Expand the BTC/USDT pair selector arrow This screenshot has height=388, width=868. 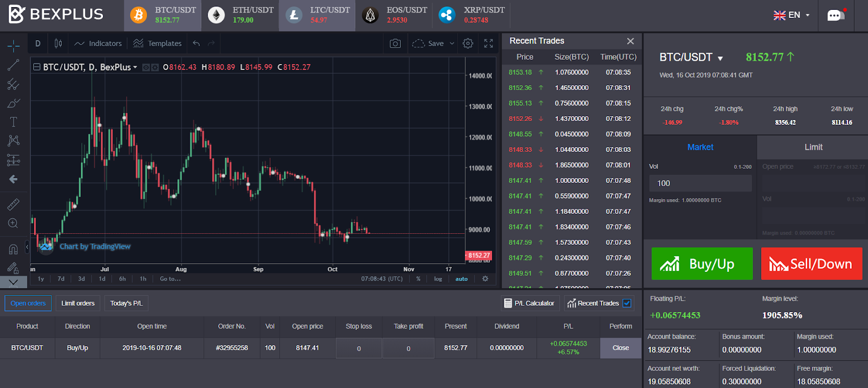[720, 58]
